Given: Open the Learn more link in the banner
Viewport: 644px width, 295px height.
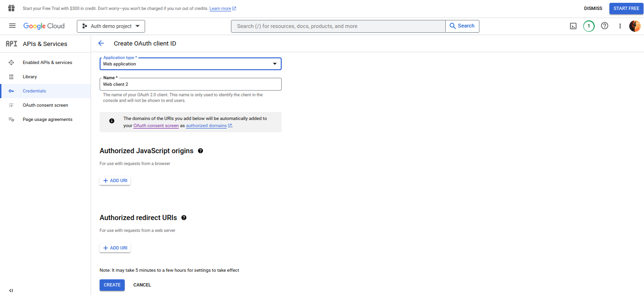Looking at the screenshot, I should click(x=223, y=9).
